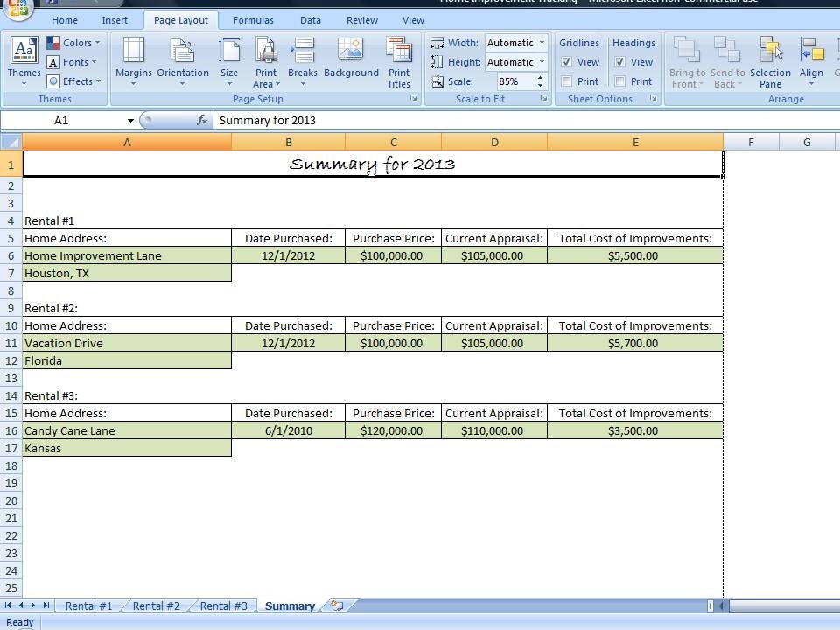840x630 pixels.
Task: Switch to the Insert tab
Action: [x=115, y=20]
